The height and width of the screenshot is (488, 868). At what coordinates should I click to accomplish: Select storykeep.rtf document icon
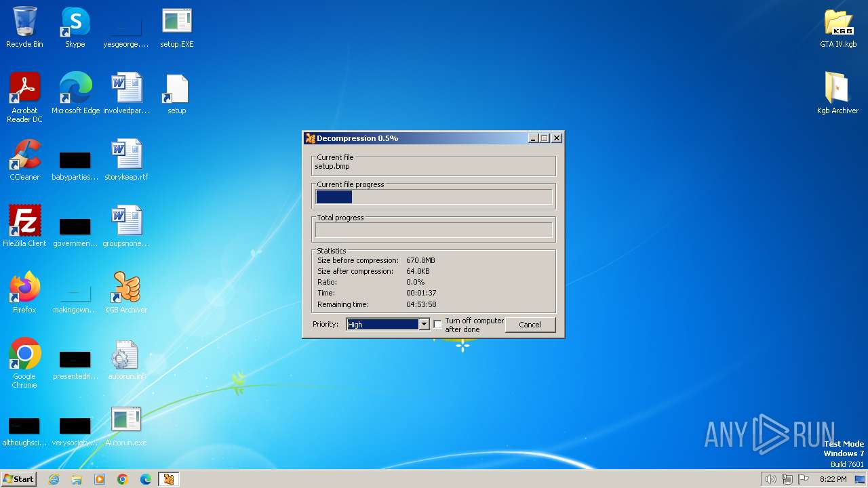(126, 160)
